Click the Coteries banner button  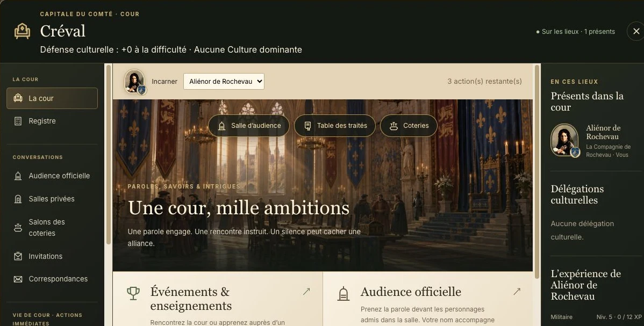point(409,126)
